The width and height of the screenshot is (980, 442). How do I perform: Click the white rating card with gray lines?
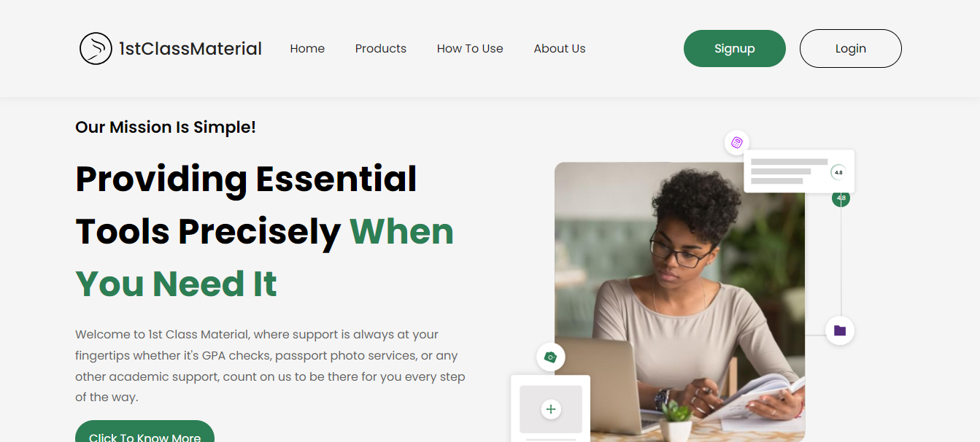[799, 171]
